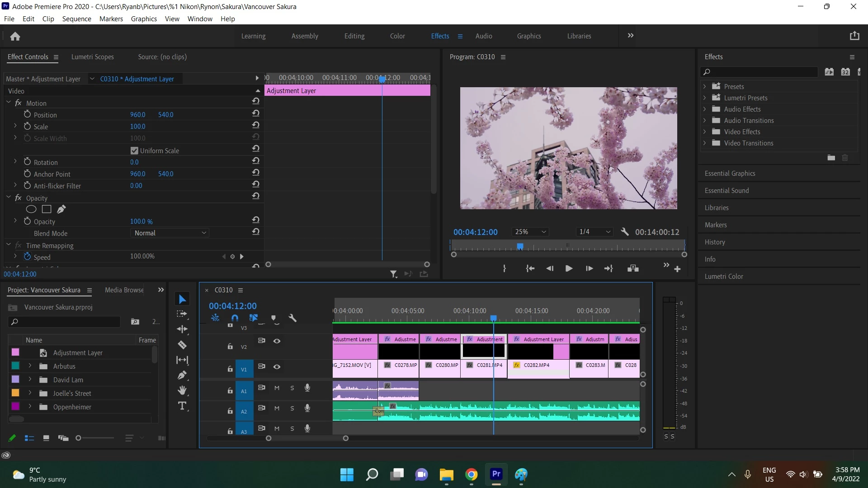The width and height of the screenshot is (868, 488).
Task: Mute the A1 audio track
Action: point(277,388)
